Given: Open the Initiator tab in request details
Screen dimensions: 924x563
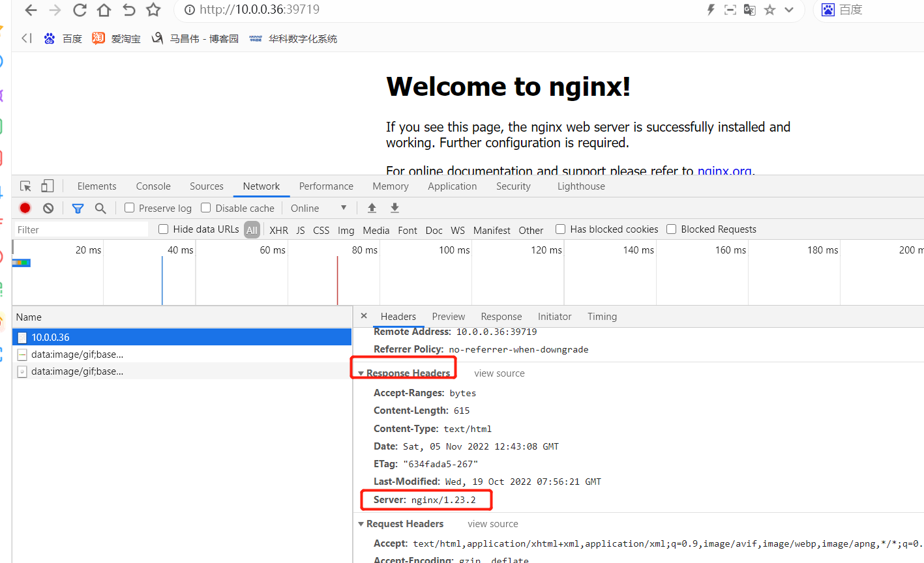Looking at the screenshot, I should point(554,317).
